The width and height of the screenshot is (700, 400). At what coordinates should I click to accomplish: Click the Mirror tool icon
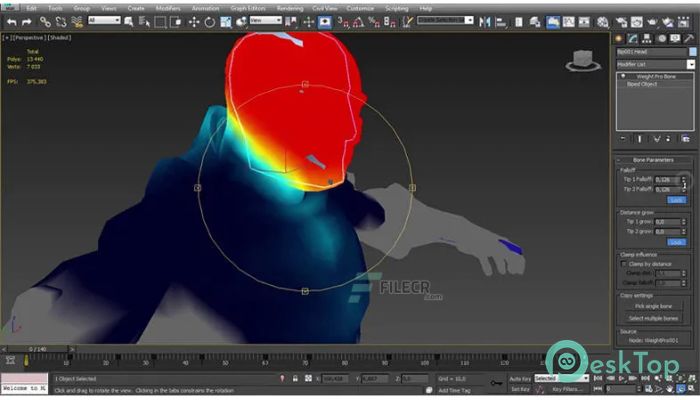tap(485, 21)
